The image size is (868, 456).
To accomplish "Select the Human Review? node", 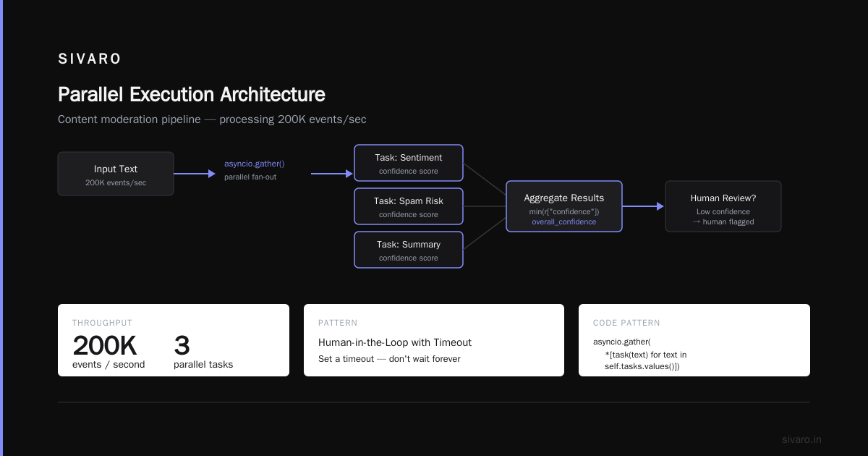I will (723, 206).
